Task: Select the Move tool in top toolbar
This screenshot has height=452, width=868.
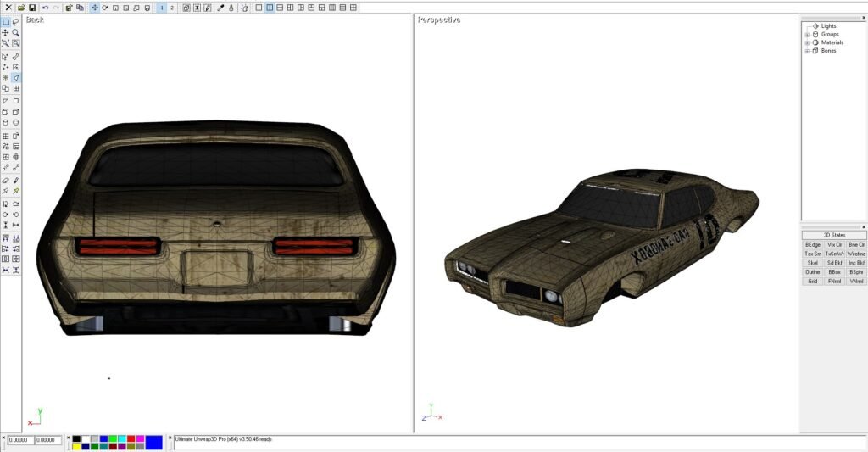Action: pos(94,8)
